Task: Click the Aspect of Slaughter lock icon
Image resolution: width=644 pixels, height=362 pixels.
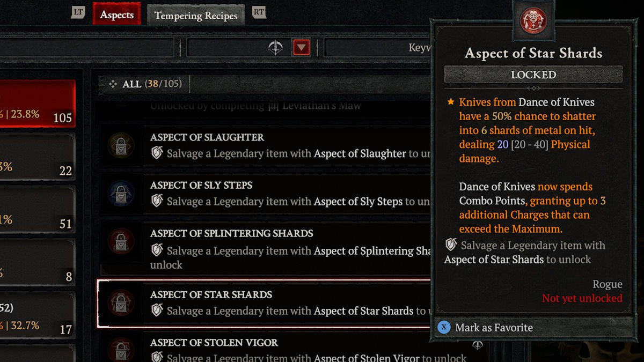Action: click(x=121, y=146)
